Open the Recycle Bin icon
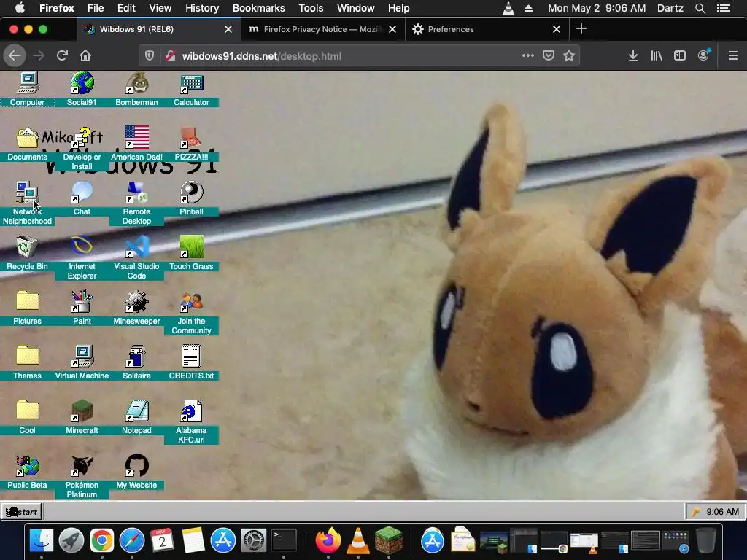Image resolution: width=747 pixels, height=560 pixels. (27, 253)
